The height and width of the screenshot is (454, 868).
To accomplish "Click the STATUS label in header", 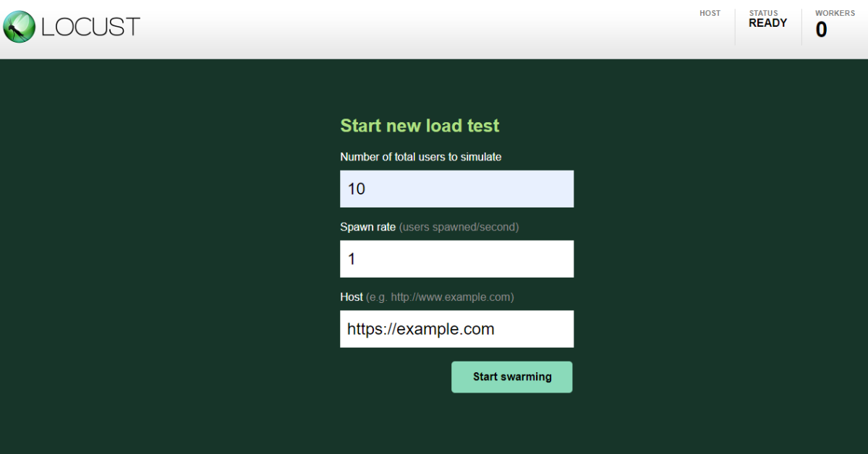I will [x=764, y=13].
